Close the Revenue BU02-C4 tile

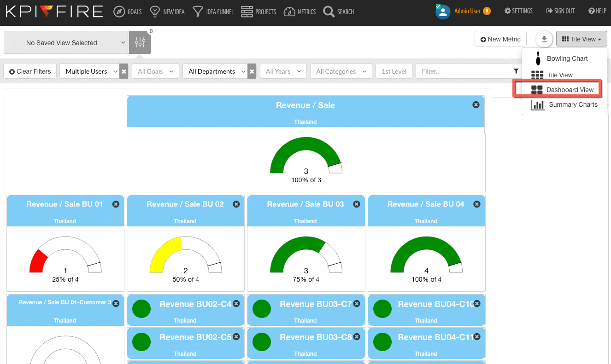tap(236, 303)
